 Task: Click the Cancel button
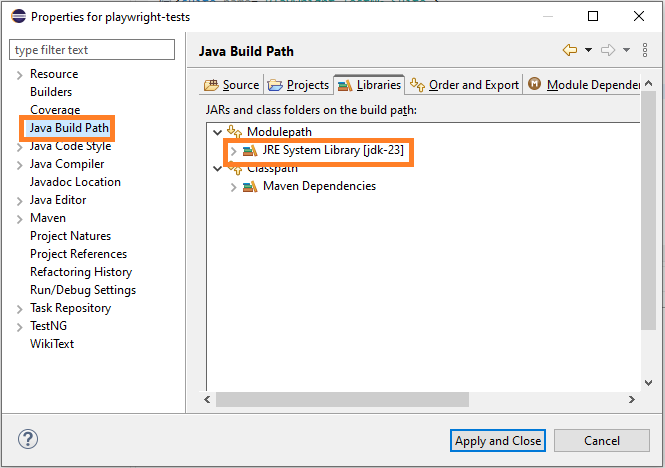pos(601,440)
